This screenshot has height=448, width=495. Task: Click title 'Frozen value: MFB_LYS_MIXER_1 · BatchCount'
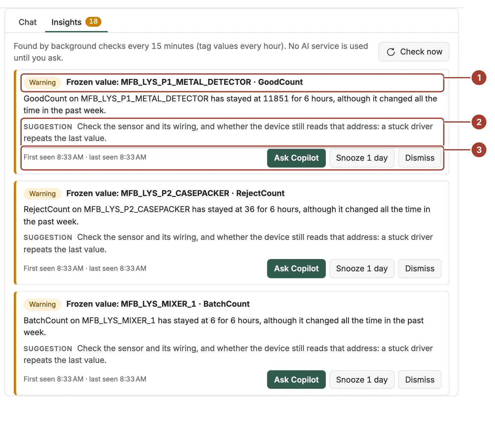point(158,304)
